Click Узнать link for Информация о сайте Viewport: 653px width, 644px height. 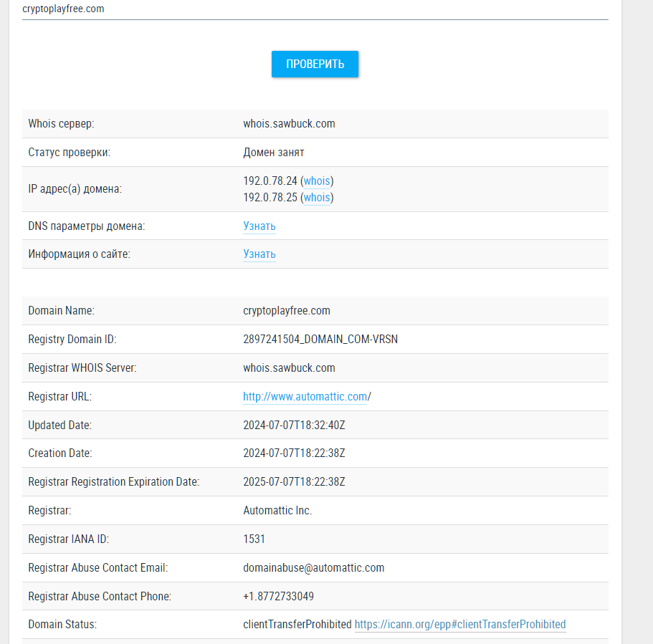[x=259, y=254]
